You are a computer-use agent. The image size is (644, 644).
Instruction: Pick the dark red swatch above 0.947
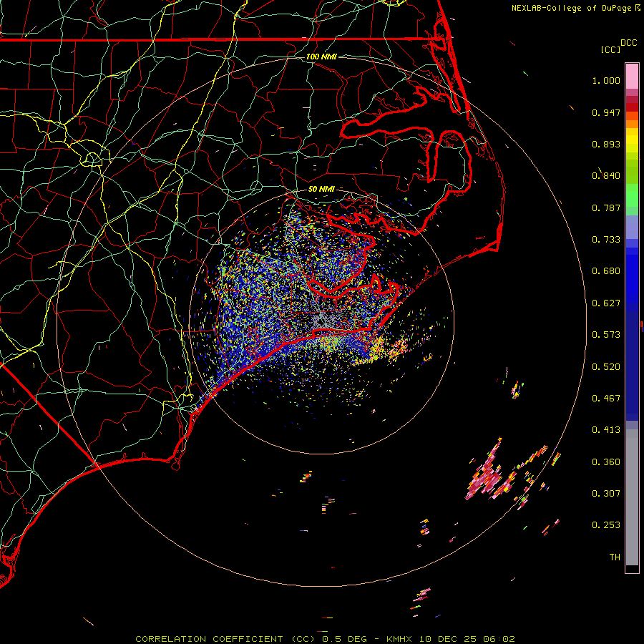[x=632, y=107]
